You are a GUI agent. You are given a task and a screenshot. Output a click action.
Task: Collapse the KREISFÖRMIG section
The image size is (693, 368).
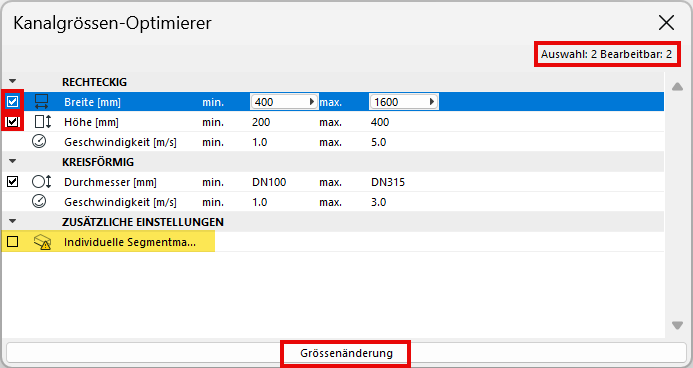coord(12,161)
